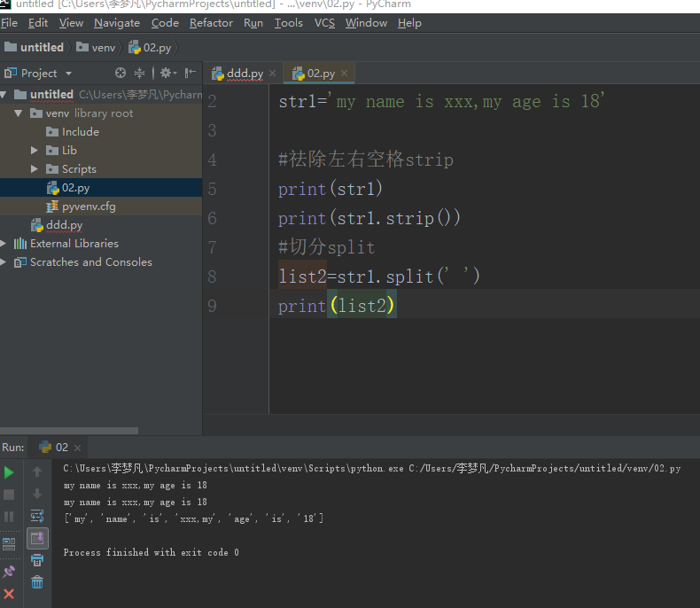Image resolution: width=700 pixels, height=608 pixels.
Task: Click the Collapse All icon in Project panel
Action: [140, 73]
